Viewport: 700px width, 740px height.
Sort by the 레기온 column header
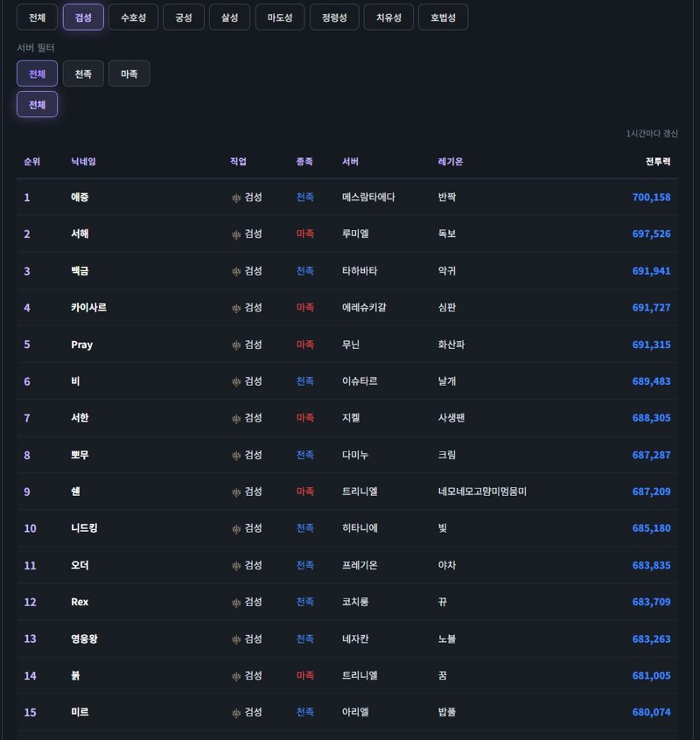tap(451, 162)
